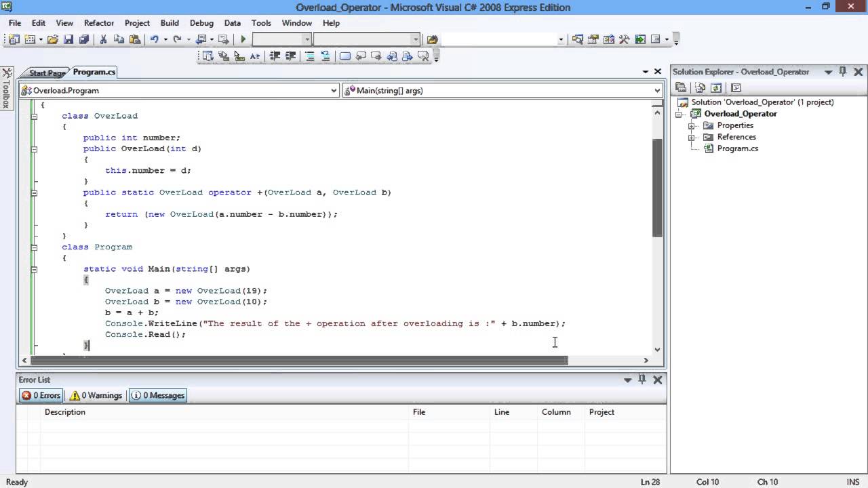Click the Toolbox hammer-and-wrench icon
868x488 pixels.
pos(625,39)
